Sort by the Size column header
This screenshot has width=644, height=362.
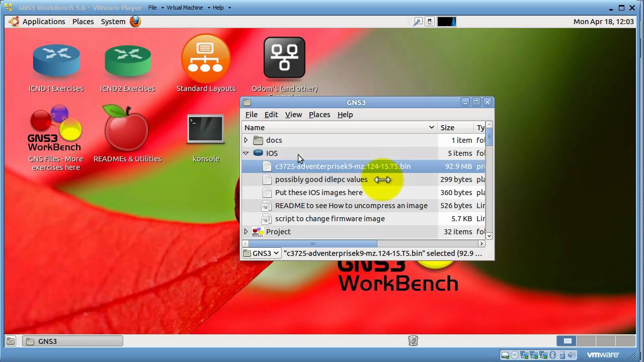click(x=455, y=128)
